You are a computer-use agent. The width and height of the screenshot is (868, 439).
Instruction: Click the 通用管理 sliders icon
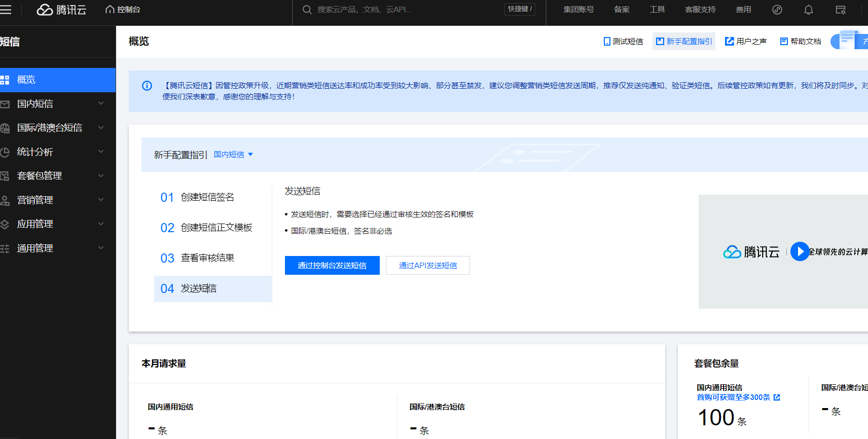[x=5, y=248]
